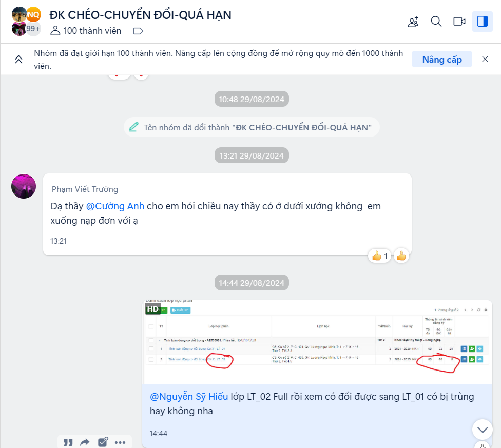Screen dimensions: 501x448
Task: Start a video call
Action: click(459, 22)
